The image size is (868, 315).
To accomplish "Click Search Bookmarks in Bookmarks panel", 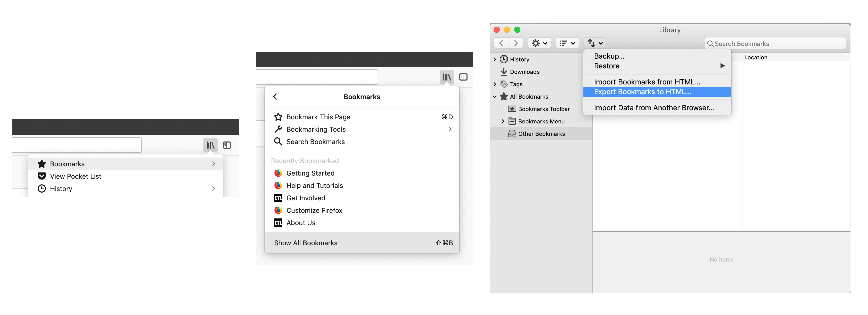I will (x=362, y=142).
